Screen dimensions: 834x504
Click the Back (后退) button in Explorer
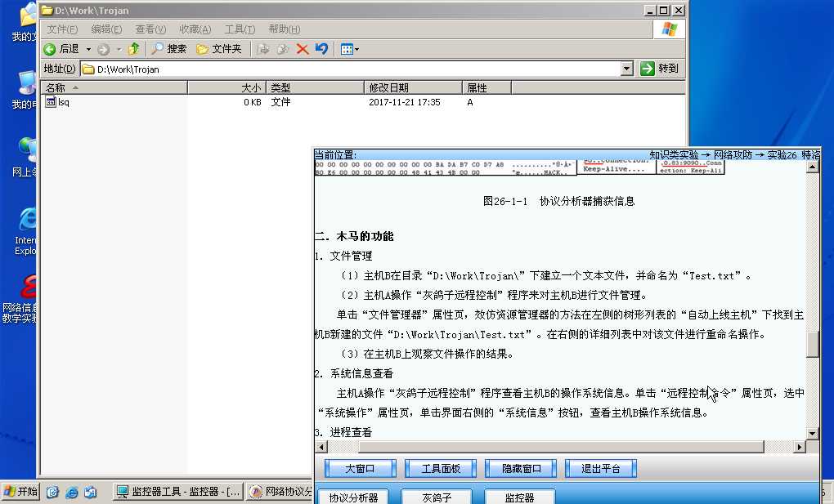click(61, 50)
